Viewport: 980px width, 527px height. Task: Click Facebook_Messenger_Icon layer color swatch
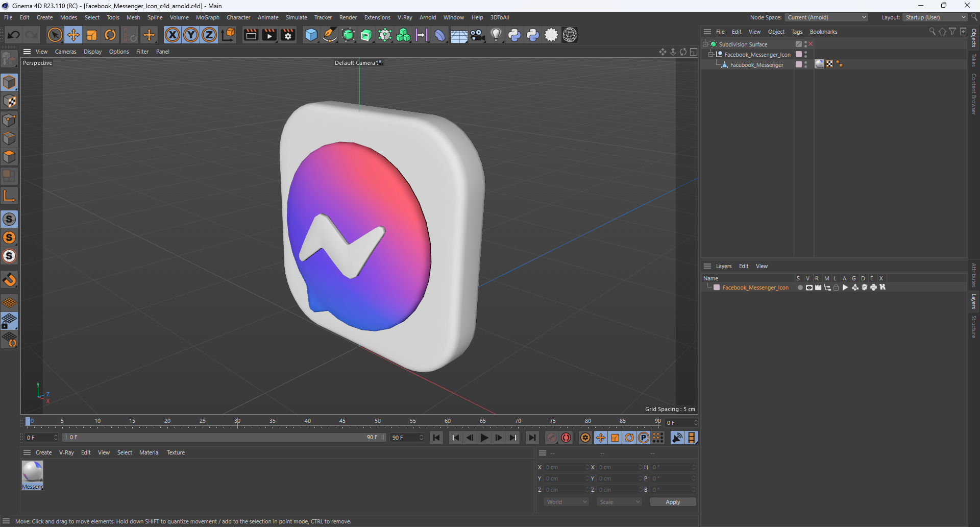tap(717, 288)
